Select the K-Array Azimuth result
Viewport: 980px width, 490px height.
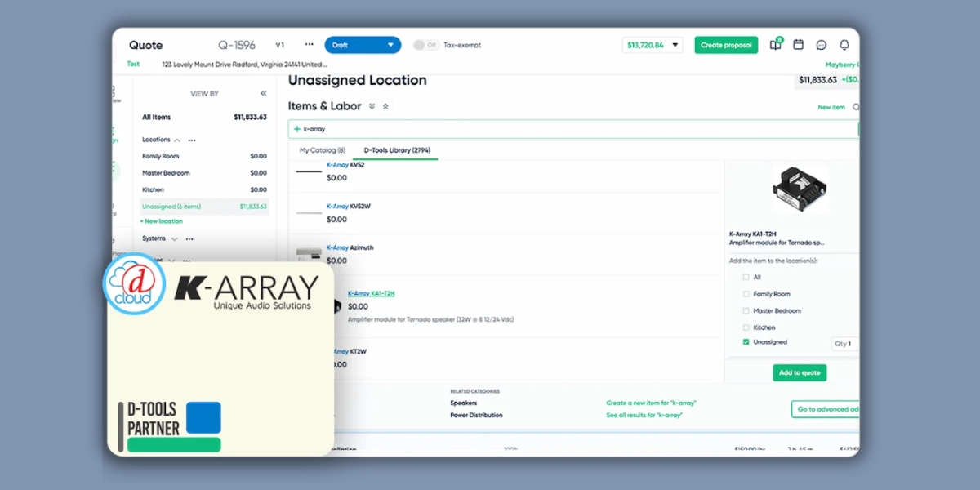[x=350, y=247]
